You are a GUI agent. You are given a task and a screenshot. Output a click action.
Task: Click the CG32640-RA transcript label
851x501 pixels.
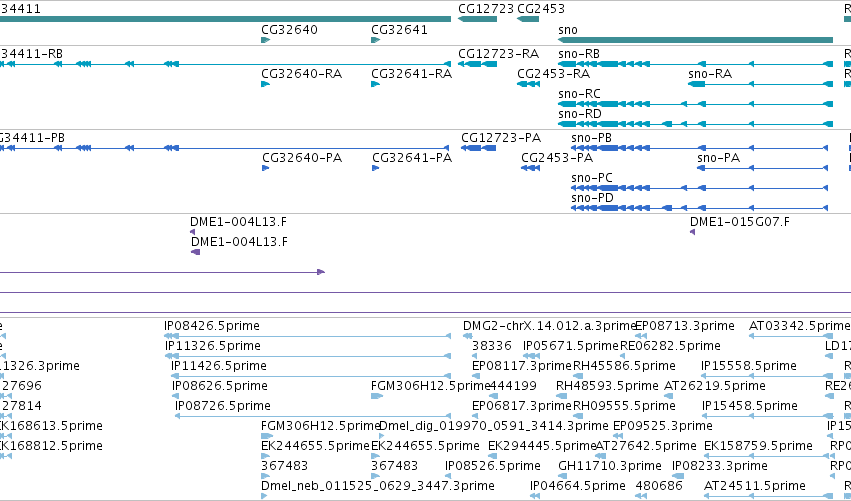301,74
